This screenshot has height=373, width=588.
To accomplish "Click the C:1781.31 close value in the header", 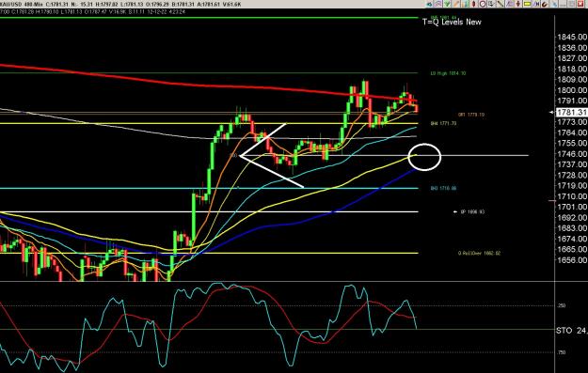I will click(56, 4).
